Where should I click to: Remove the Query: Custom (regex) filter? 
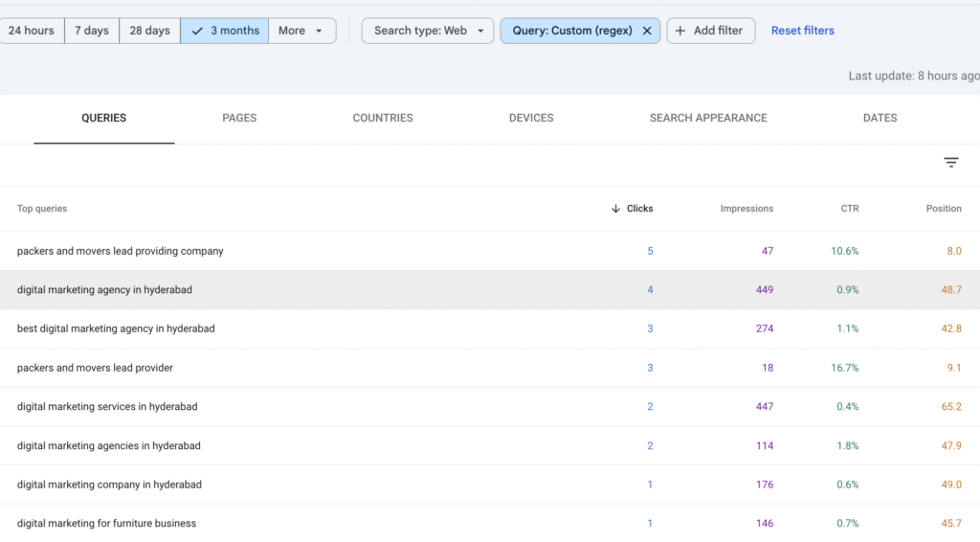point(647,31)
